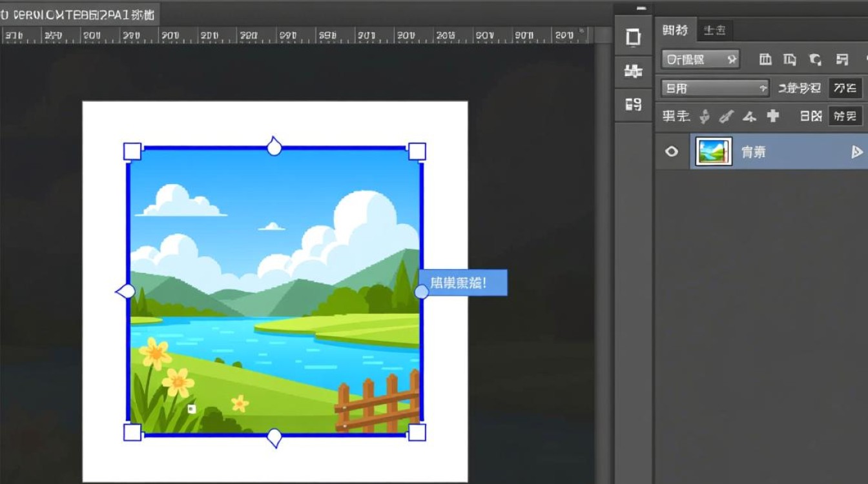Hide the layer using its eye icon
The image size is (868, 484).
[672, 152]
